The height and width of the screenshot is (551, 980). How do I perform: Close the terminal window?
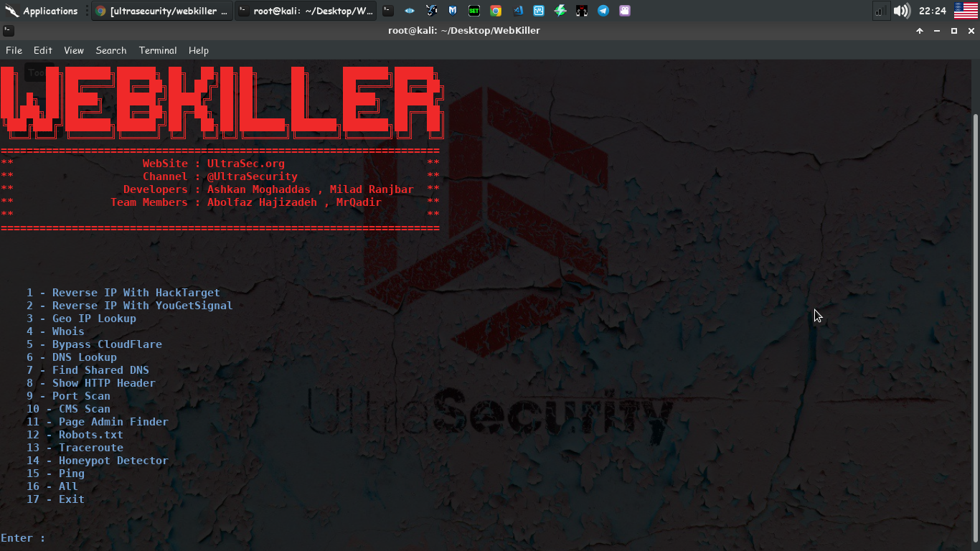pos(971,31)
